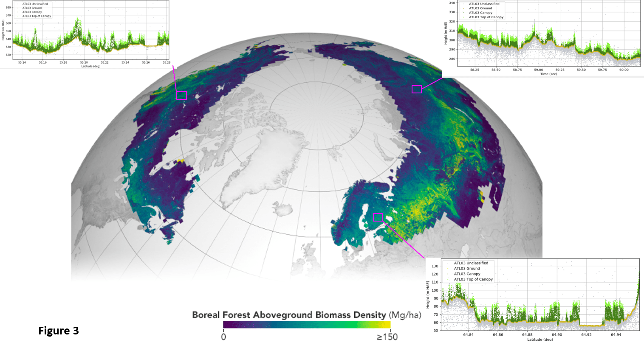The image size is (644, 351).
Task: Click 'Height (m HAE)' label on the top-right chart
Action: (446, 33)
